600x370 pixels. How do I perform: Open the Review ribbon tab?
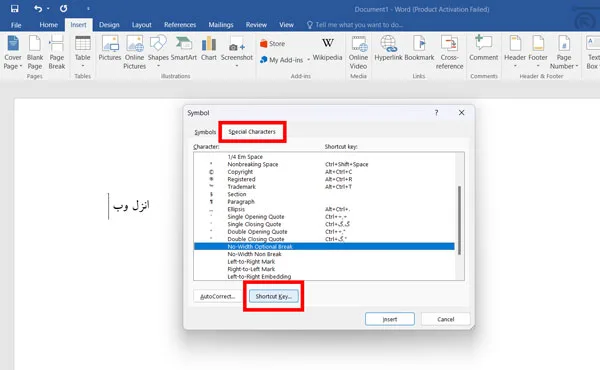256,25
